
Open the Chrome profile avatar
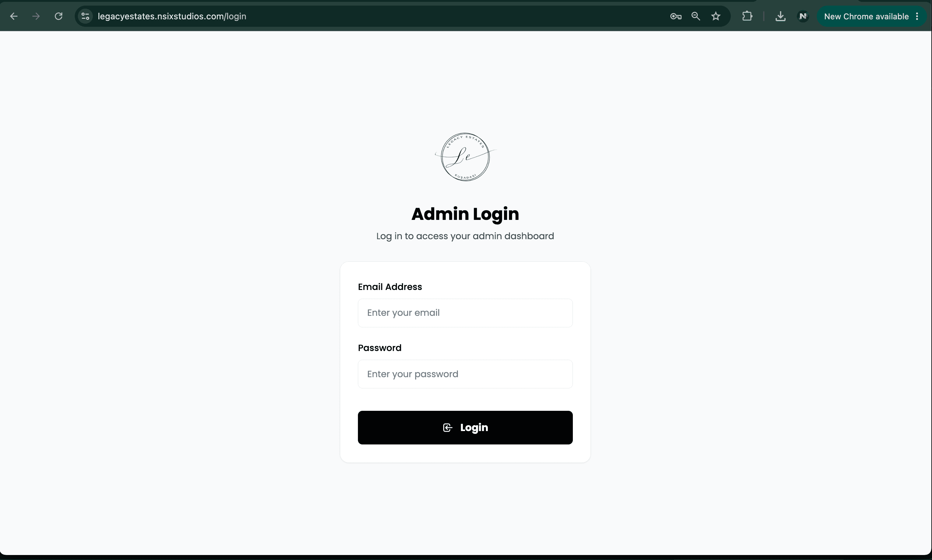tap(803, 16)
